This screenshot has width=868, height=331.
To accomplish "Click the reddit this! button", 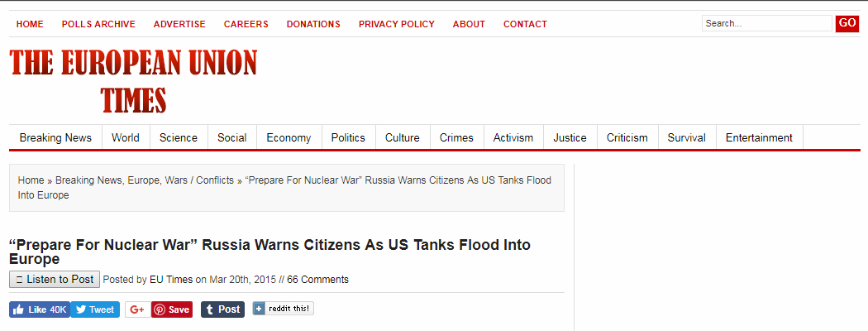I will [283, 309].
